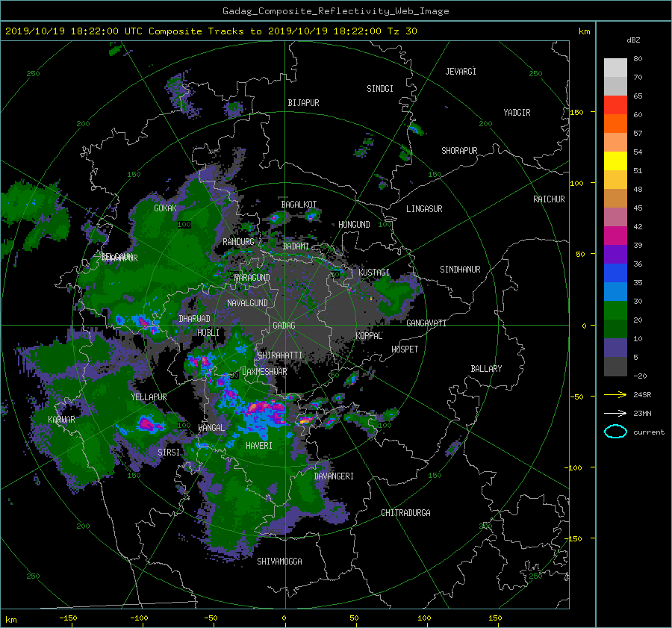This screenshot has height=628, width=672.
Task: Click the DHARWAD city label
Action: pos(194,319)
